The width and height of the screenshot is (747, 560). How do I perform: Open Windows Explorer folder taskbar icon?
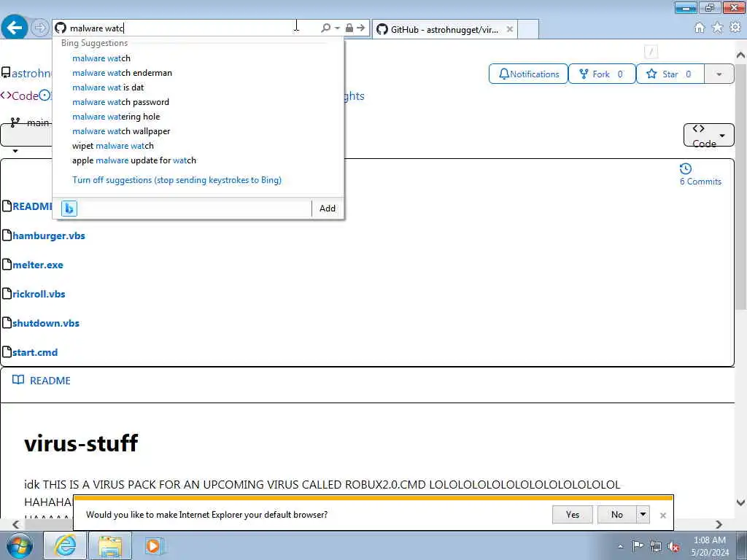click(109, 546)
